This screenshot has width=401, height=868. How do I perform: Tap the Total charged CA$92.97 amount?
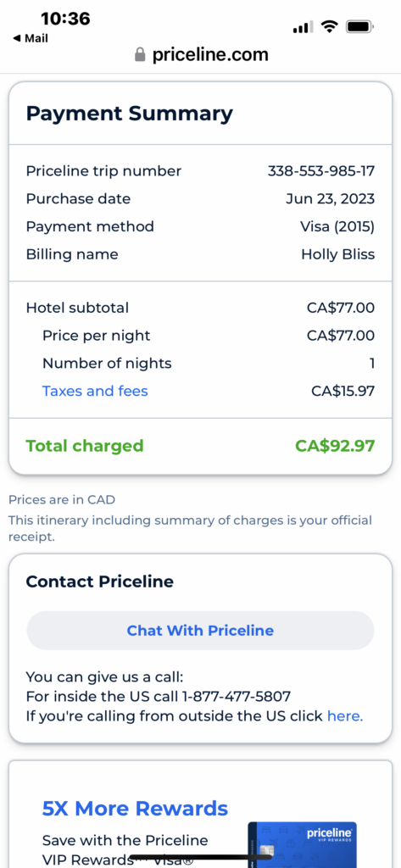[x=335, y=446]
